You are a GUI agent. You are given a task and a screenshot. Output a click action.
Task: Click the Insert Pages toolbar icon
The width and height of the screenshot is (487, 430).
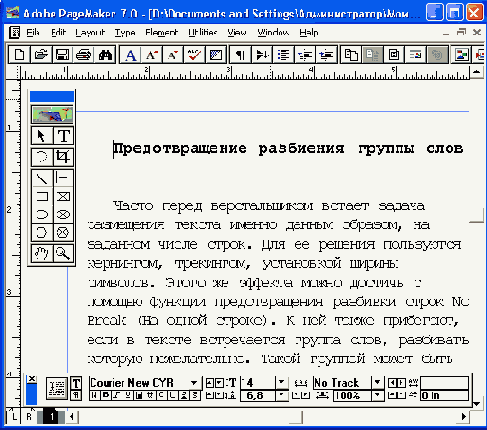click(x=351, y=55)
